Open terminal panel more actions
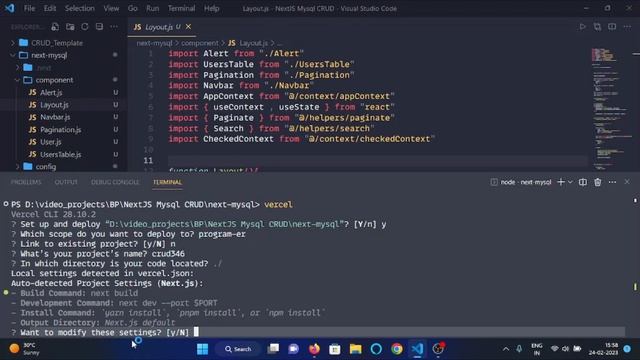 (x=612, y=182)
